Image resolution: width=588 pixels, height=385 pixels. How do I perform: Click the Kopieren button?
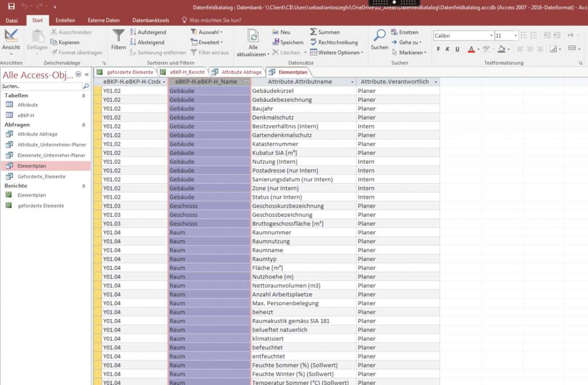(x=65, y=42)
